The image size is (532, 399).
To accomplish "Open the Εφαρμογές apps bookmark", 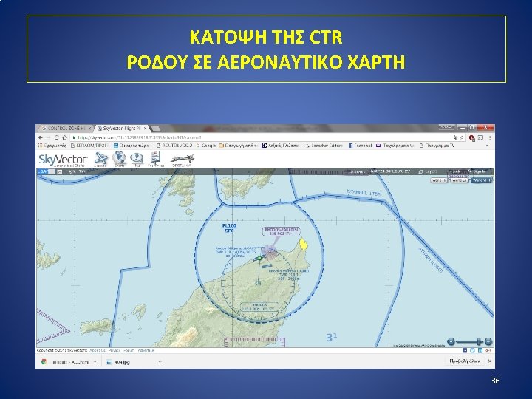I will coord(52,146).
